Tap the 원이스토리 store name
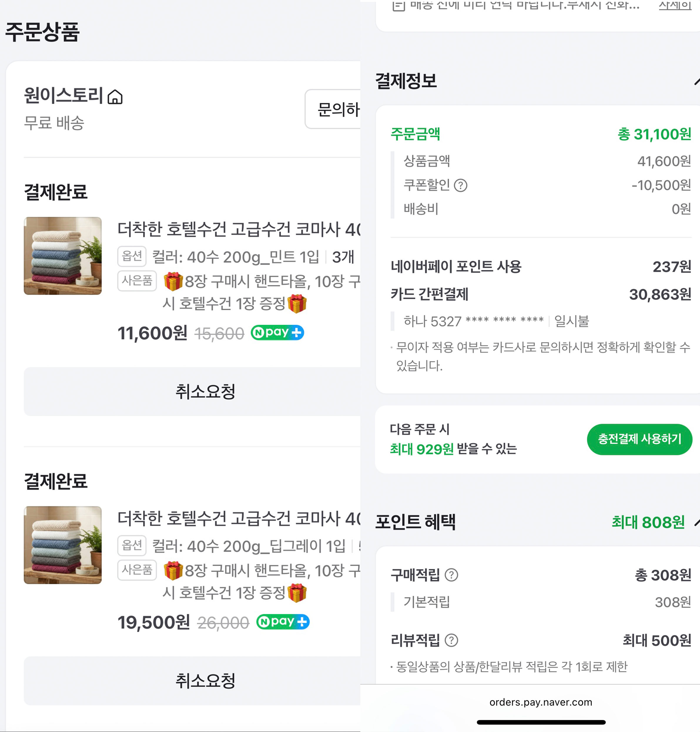This screenshot has height=732, width=700. coord(63,96)
